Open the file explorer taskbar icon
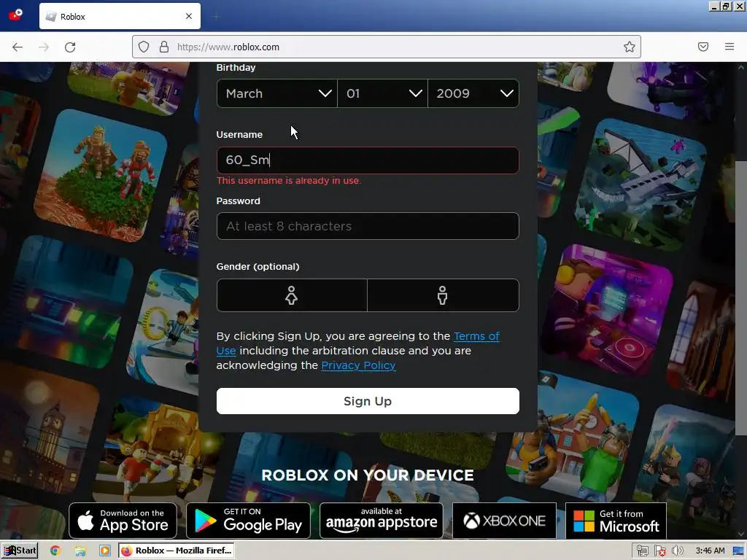This screenshot has height=560, width=747. 80,551
